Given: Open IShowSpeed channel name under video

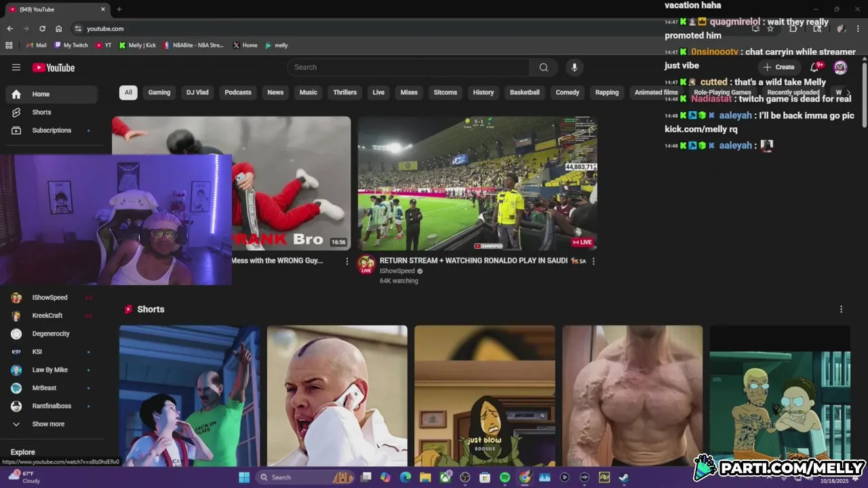Looking at the screenshot, I should 397,271.
